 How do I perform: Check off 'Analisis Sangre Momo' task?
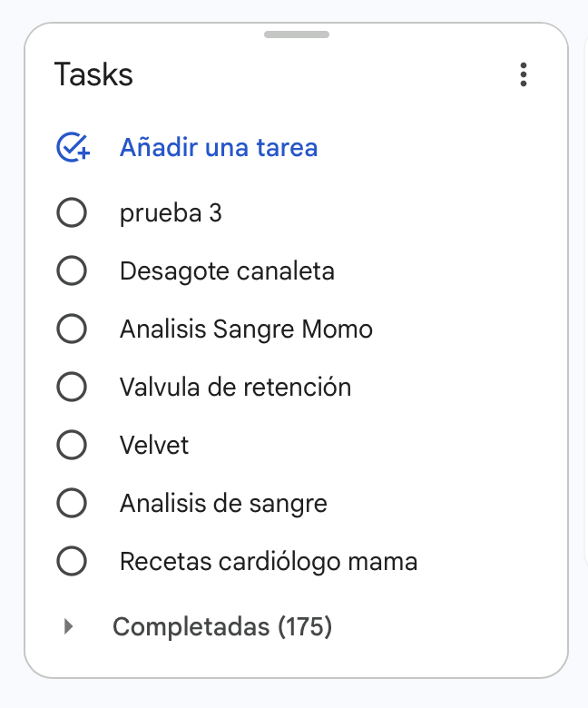click(x=72, y=329)
